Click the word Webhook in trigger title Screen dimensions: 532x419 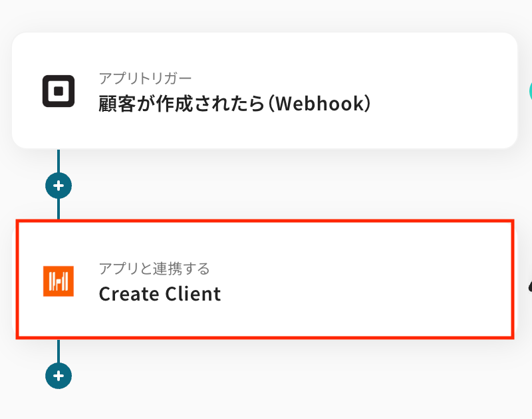pos(319,104)
